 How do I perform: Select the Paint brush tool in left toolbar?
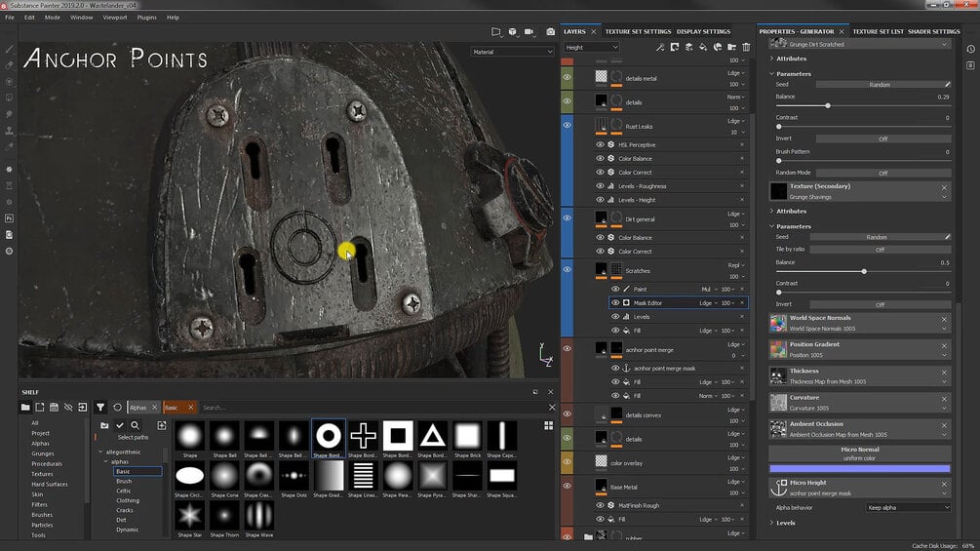click(10, 49)
